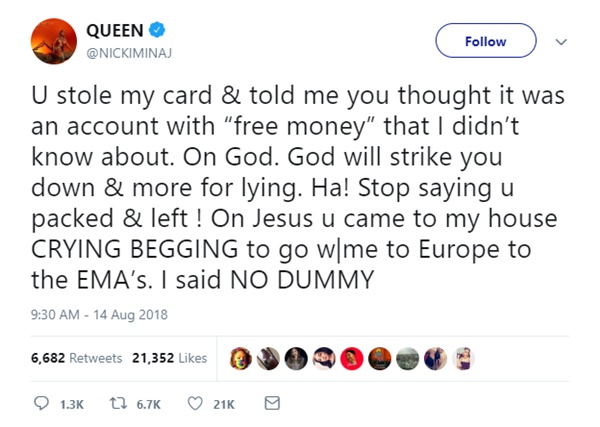The height and width of the screenshot is (427, 600).
Task: Show the 6,682 Retweets list
Action: pyautogui.click(x=77, y=358)
